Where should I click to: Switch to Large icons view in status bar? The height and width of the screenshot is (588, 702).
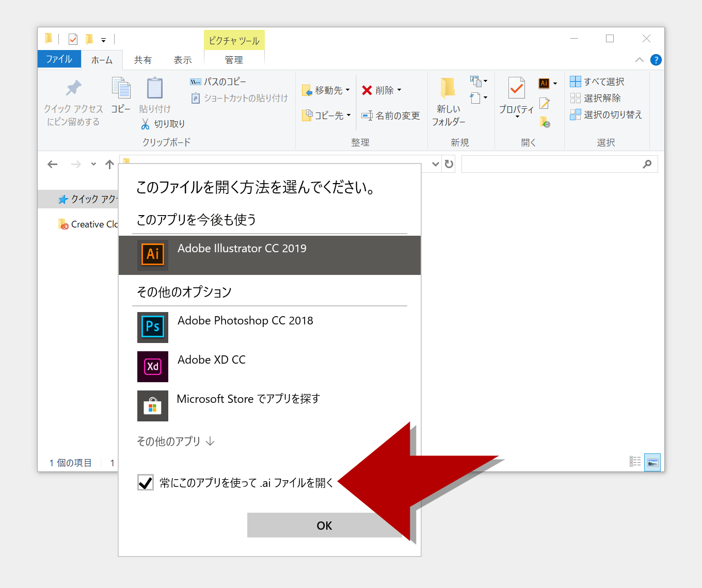tap(653, 462)
